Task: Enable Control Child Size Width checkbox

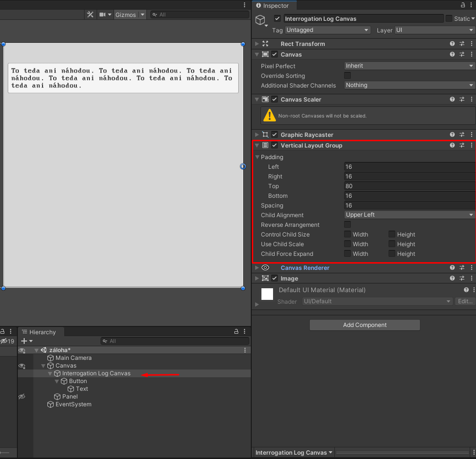Action: pos(347,235)
